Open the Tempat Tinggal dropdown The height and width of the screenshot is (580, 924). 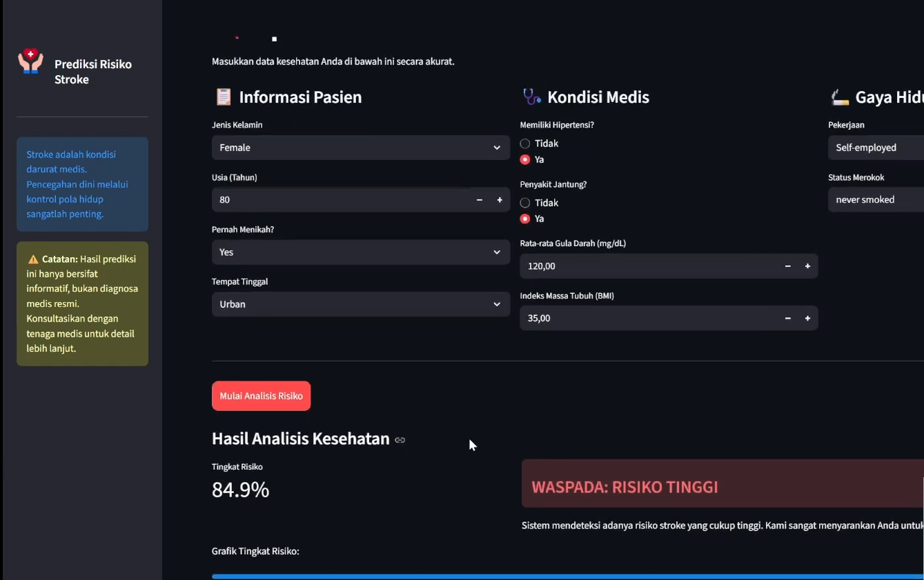pos(361,304)
